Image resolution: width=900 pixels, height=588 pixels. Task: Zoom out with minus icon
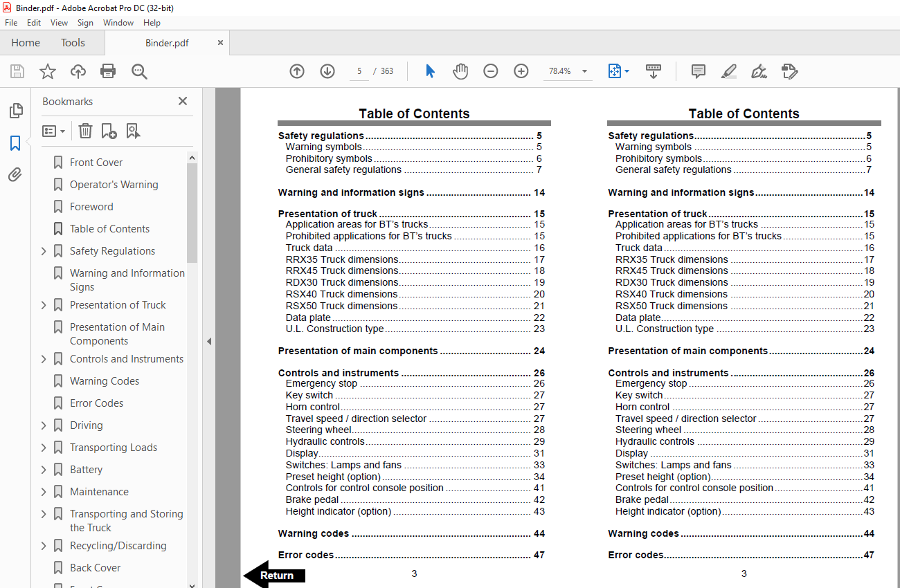[491, 71]
